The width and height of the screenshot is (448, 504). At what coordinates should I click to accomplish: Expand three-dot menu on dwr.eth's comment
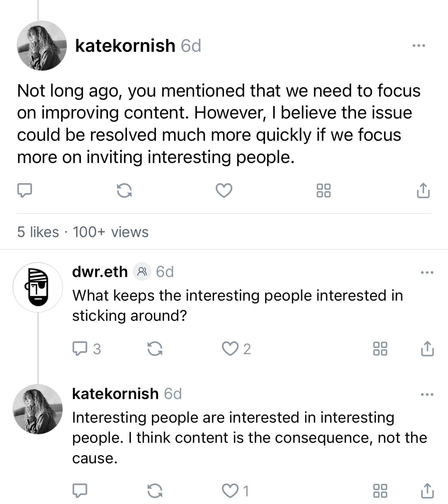point(427,272)
